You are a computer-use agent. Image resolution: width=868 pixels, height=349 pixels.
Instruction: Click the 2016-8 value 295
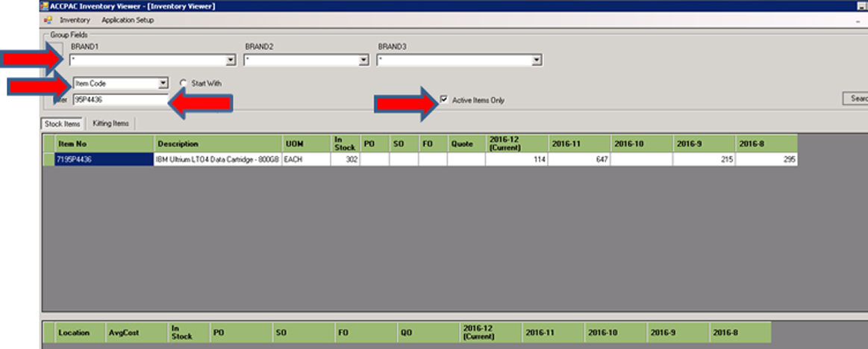pyautogui.click(x=766, y=159)
